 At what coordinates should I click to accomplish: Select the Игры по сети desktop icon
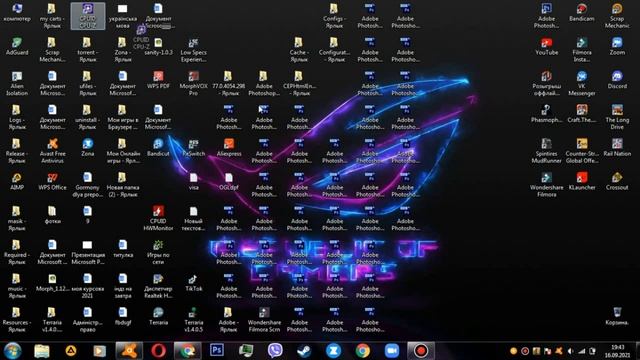tap(158, 252)
